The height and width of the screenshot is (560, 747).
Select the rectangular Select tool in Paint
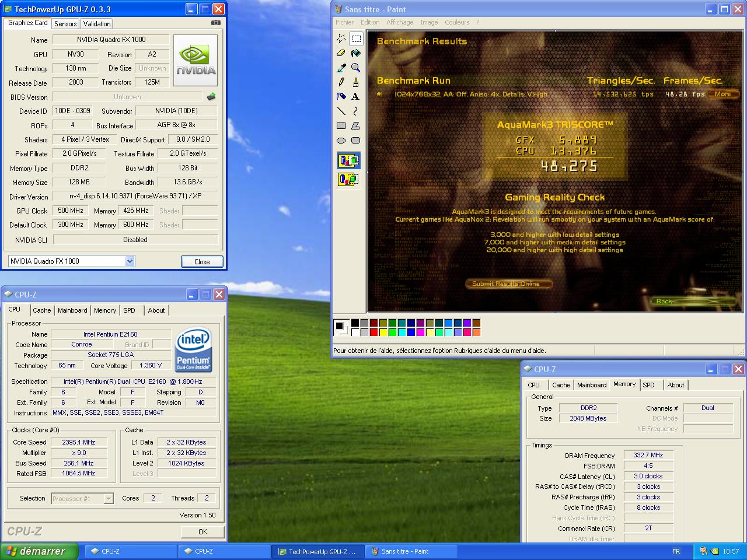pyautogui.click(x=356, y=38)
